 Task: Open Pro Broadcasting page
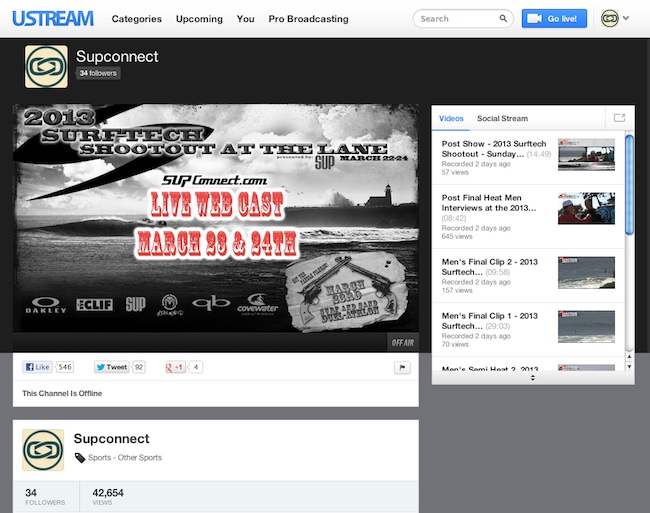tap(308, 19)
